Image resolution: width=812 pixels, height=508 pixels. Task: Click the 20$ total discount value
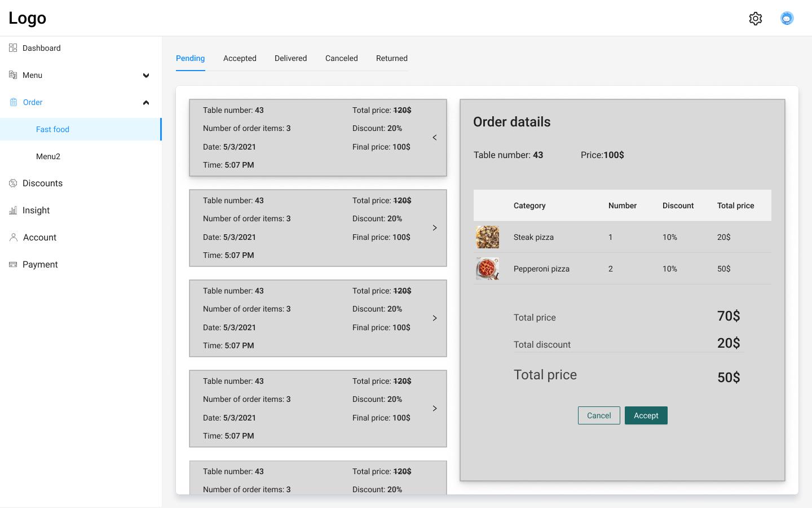729,343
